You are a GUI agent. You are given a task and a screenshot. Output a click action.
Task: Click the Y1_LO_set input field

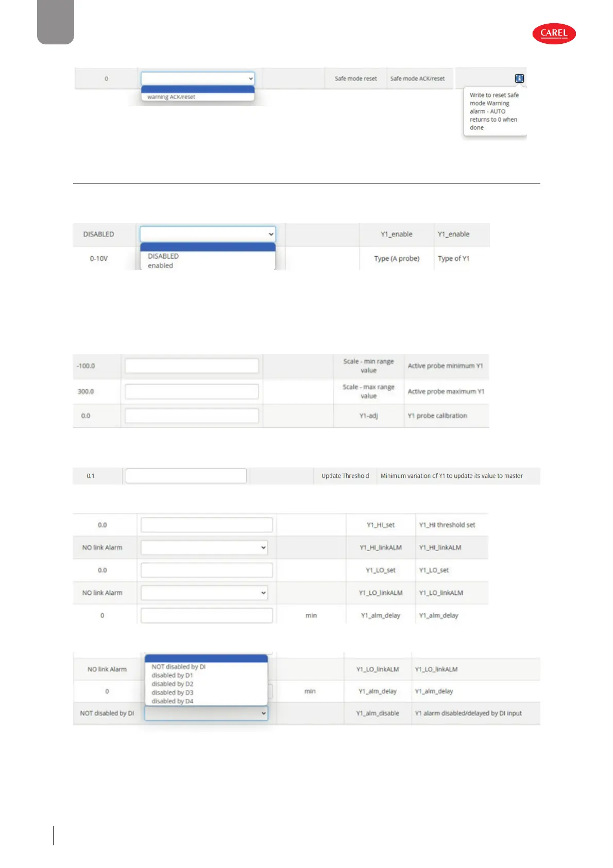pos(207,570)
